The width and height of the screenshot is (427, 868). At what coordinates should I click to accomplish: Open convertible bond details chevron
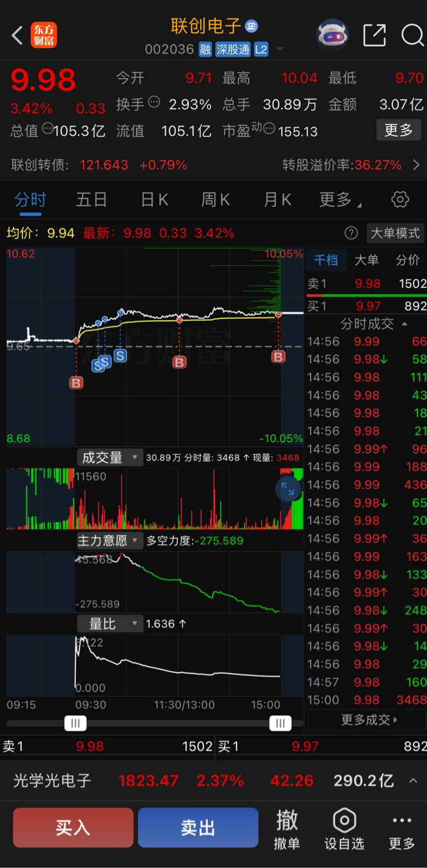pos(416,165)
